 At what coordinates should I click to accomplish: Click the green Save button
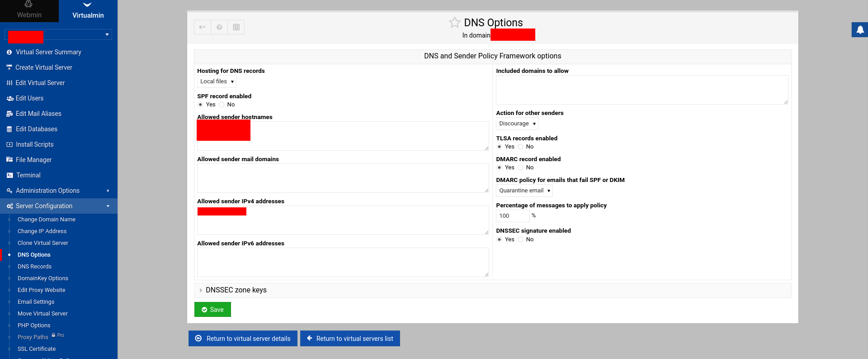212,310
